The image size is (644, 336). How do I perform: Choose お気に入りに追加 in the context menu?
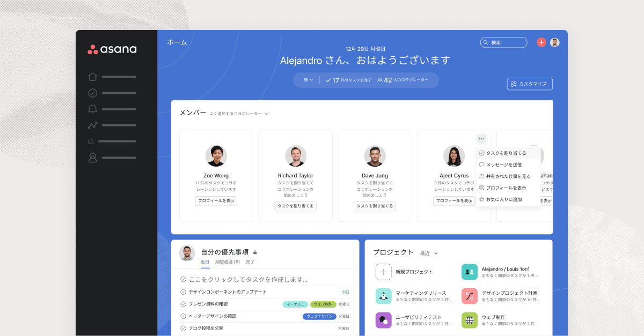pyautogui.click(x=508, y=199)
